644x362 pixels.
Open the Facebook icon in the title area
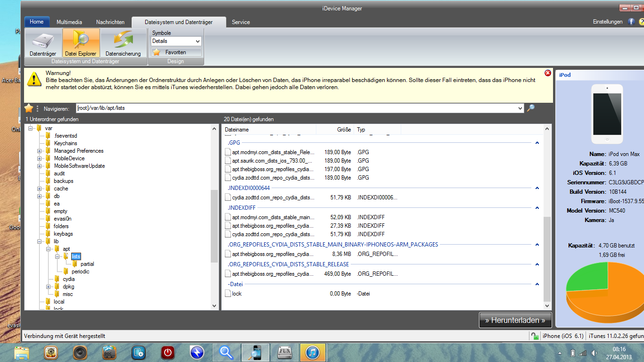coord(631,22)
